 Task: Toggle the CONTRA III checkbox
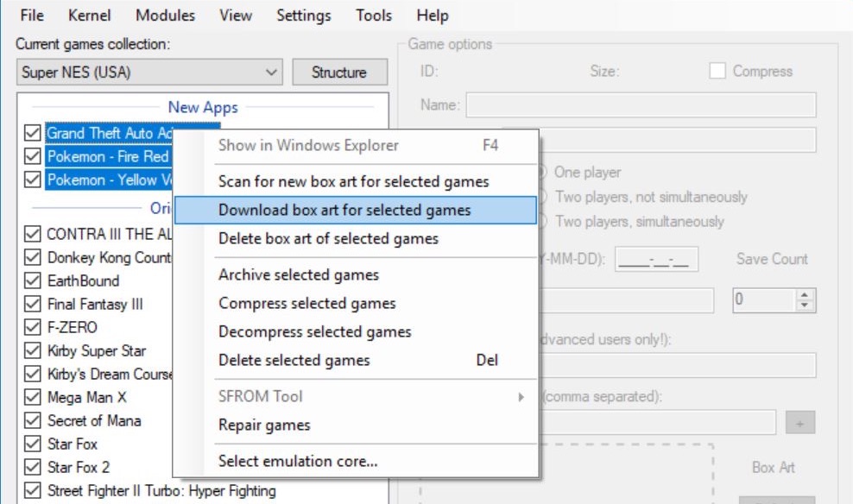pos(33,234)
